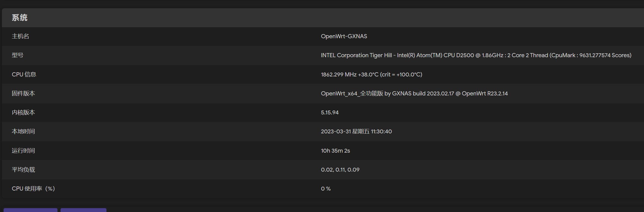Select the kernel version 5.15.94
This screenshot has width=644, height=212.
point(330,112)
